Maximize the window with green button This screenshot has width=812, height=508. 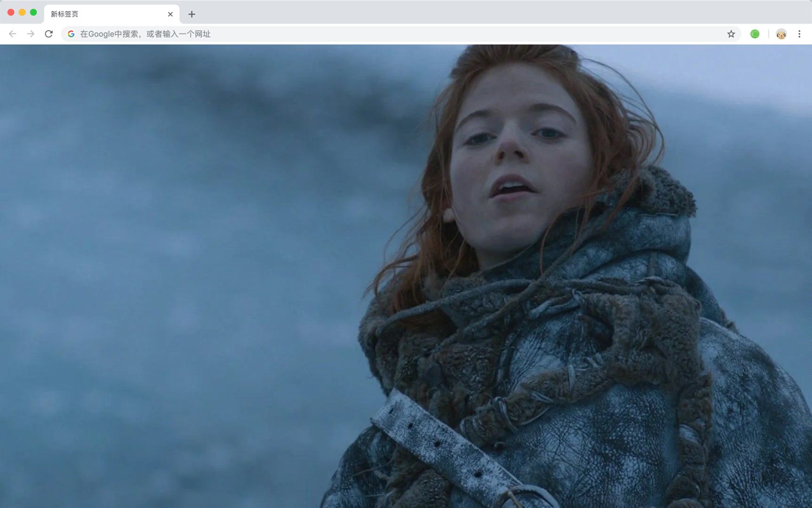(34, 12)
